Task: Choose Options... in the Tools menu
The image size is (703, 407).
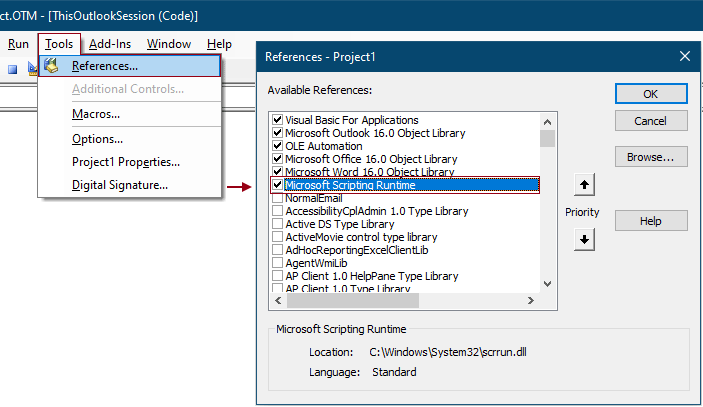Action: tap(97, 139)
